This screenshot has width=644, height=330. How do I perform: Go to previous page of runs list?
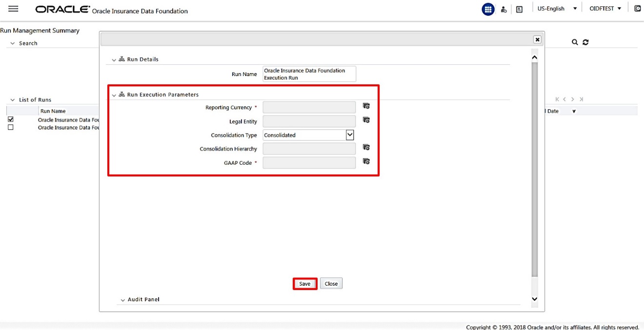click(565, 99)
